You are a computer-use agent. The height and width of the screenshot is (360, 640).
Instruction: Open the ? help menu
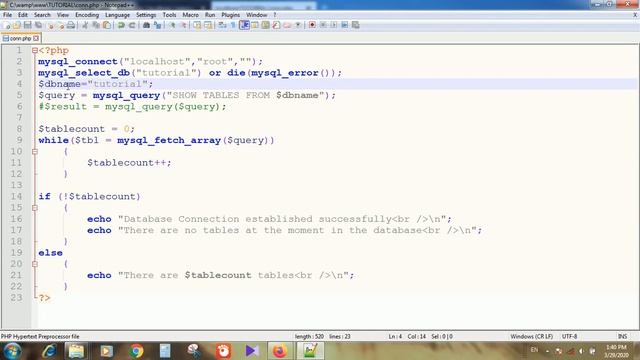[x=275, y=15]
